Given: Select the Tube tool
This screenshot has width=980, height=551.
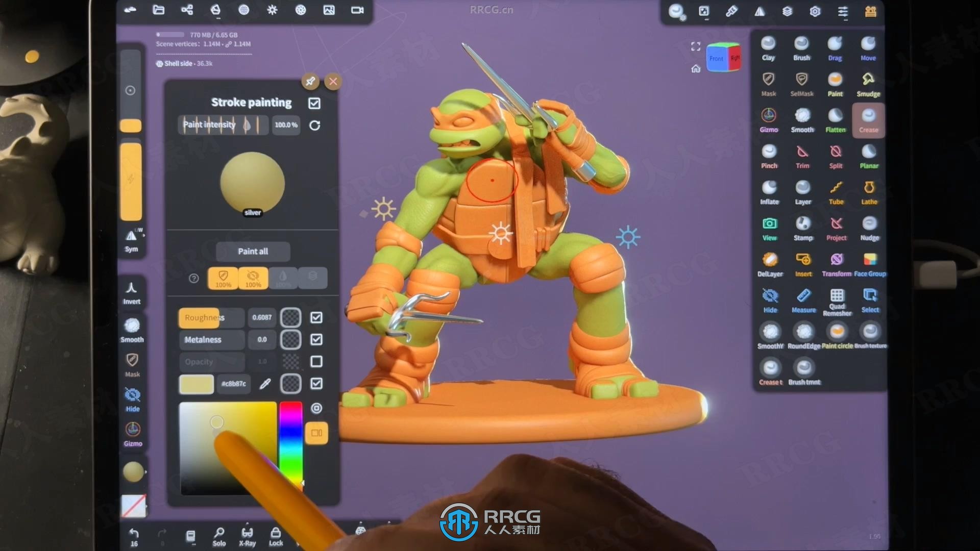Looking at the screenshot, I should [836, 192].
